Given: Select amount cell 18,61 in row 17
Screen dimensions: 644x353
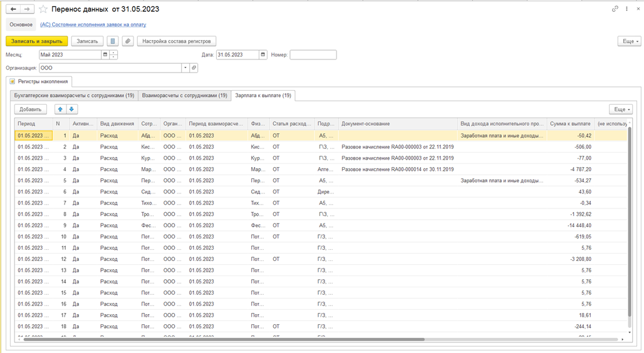Looking at the screenshot, I should [x=571, y=315].
